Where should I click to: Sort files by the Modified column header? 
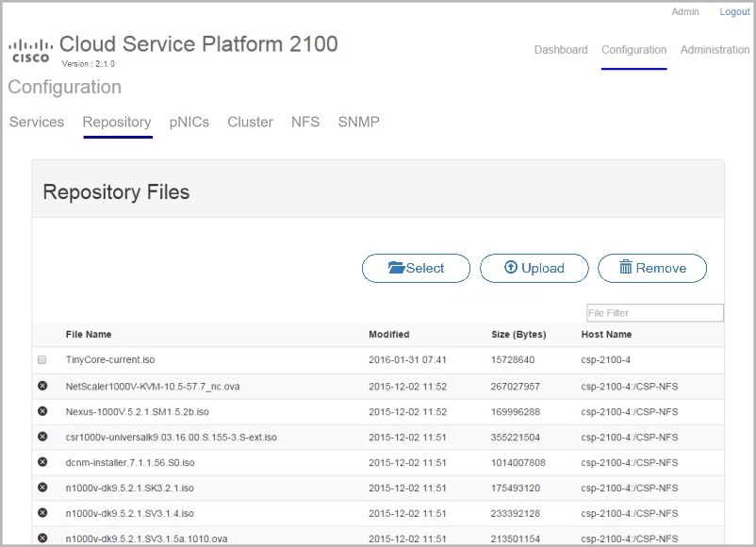point(389,334)
